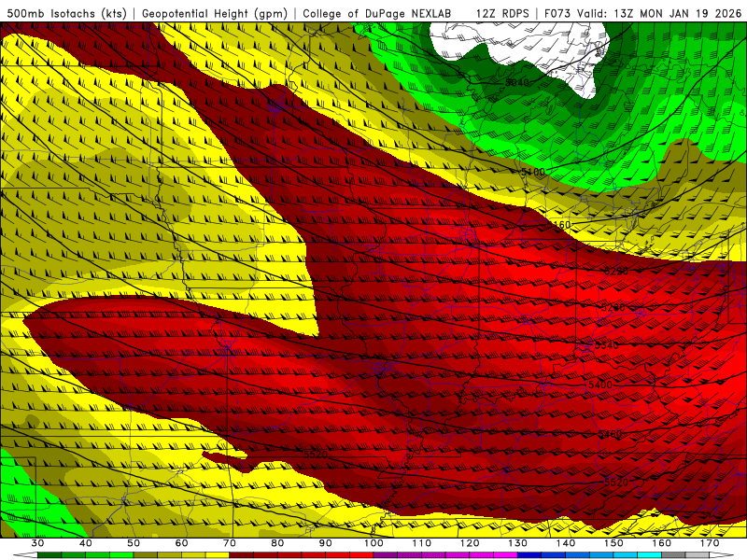The height and width of the screenshot is (560, 747).
Task: Click the 110 value on the color scale
Action: (x=422, y=543)
